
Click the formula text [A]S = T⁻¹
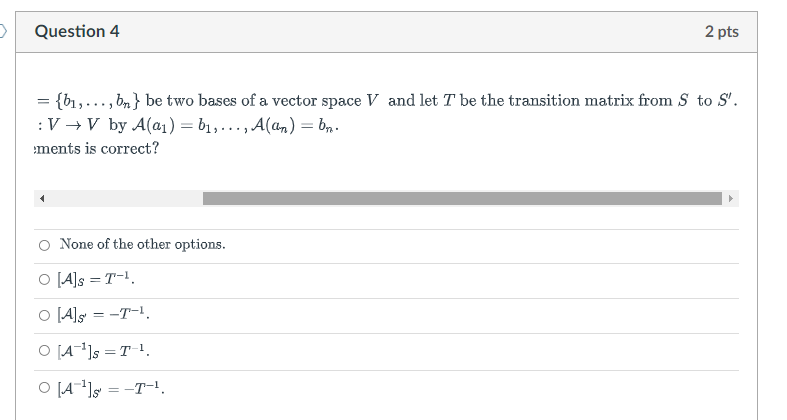click(96, 279)
